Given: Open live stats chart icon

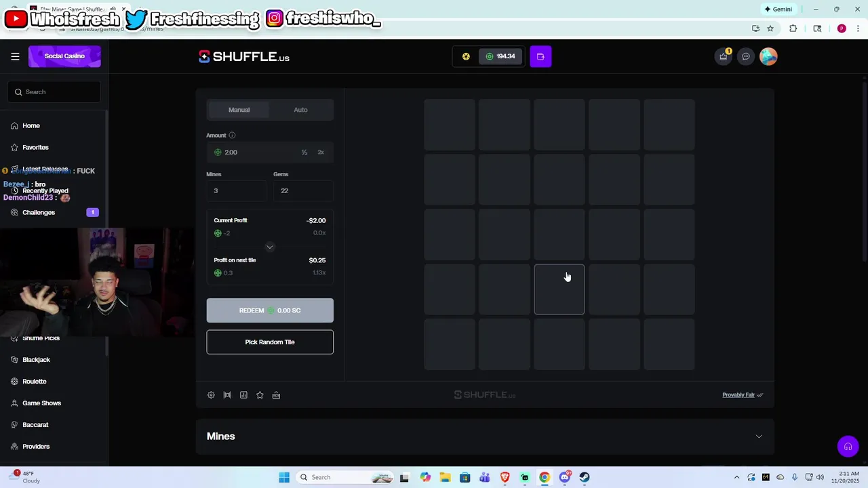Looking at the screenshot, I should point(243,395).
